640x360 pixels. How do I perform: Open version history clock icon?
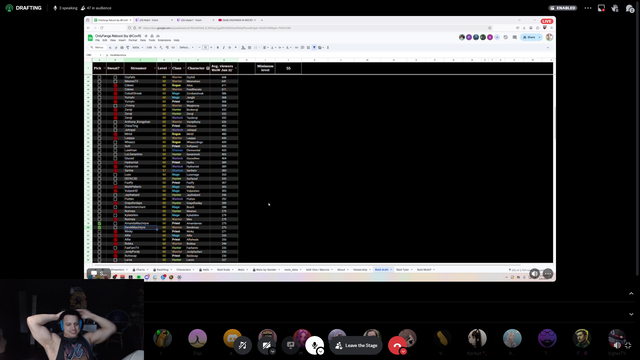click(x=505, y=37)
